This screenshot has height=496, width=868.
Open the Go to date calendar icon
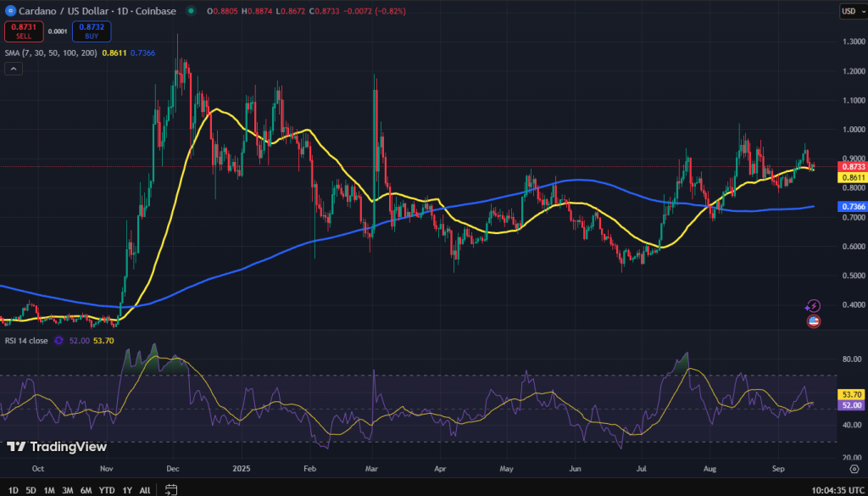(x=170, y=490)
